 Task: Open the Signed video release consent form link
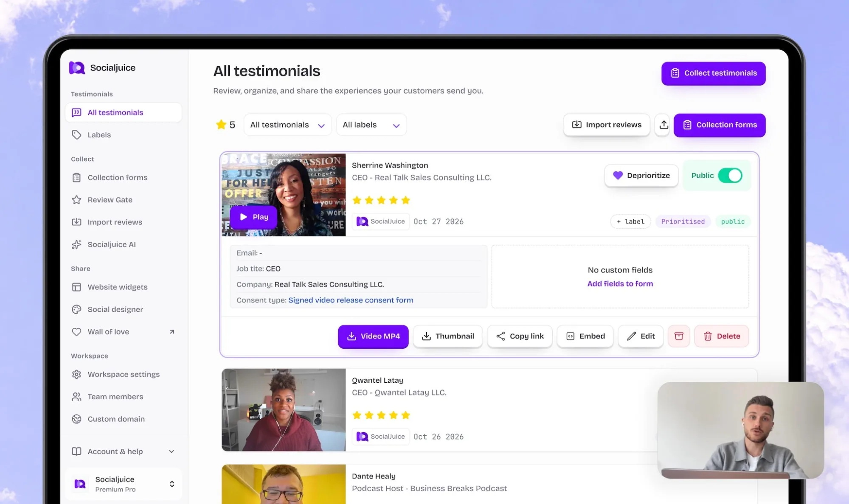[351, 300]
